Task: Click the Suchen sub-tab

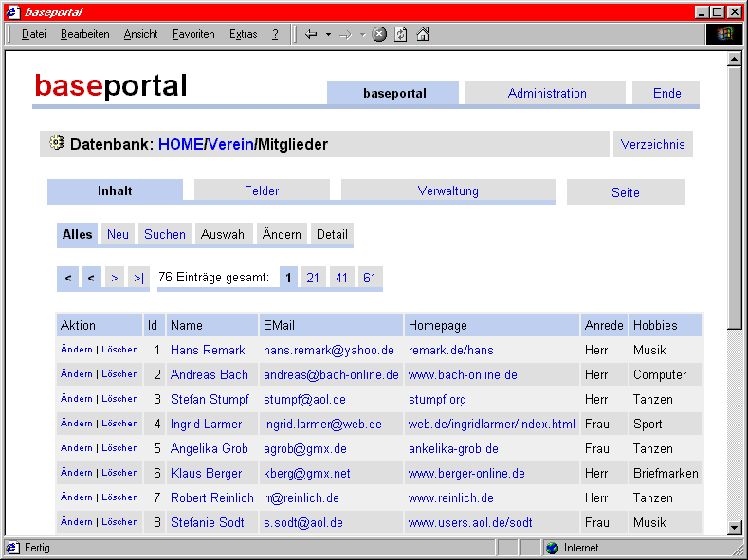Action: (165, 234)
